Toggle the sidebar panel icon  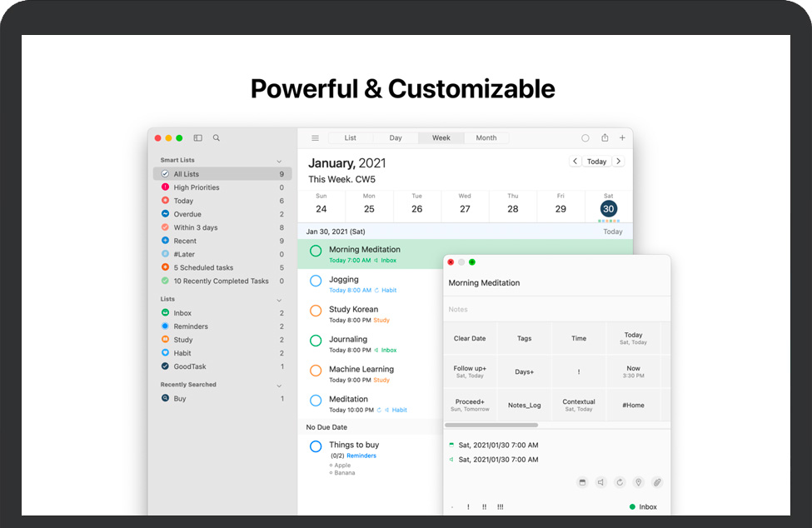pos(198,137)
